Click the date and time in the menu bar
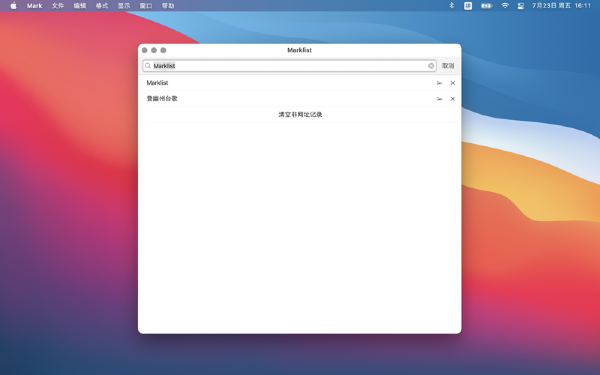Viewport: 600px width, 375px height. coord(561,6)
